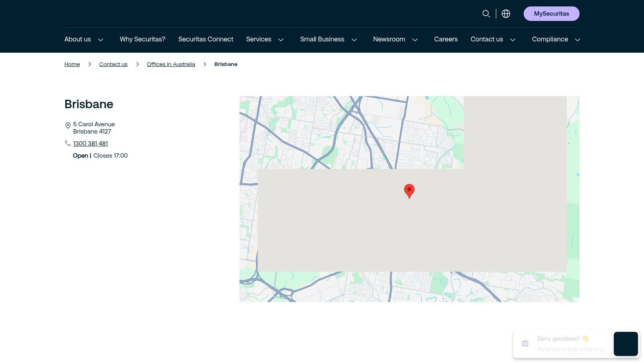The image size is (644, 362).
Task: Click the Brisbane page heading
Action: click(89, 104)
